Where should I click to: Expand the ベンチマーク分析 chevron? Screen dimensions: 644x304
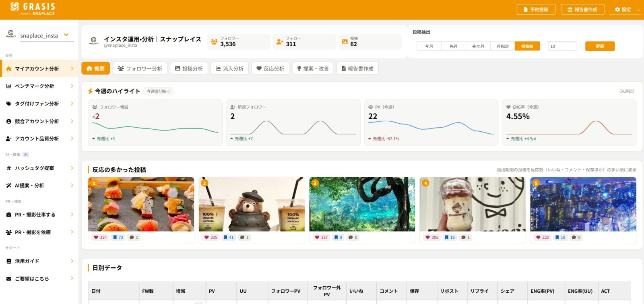click(72, 86)
